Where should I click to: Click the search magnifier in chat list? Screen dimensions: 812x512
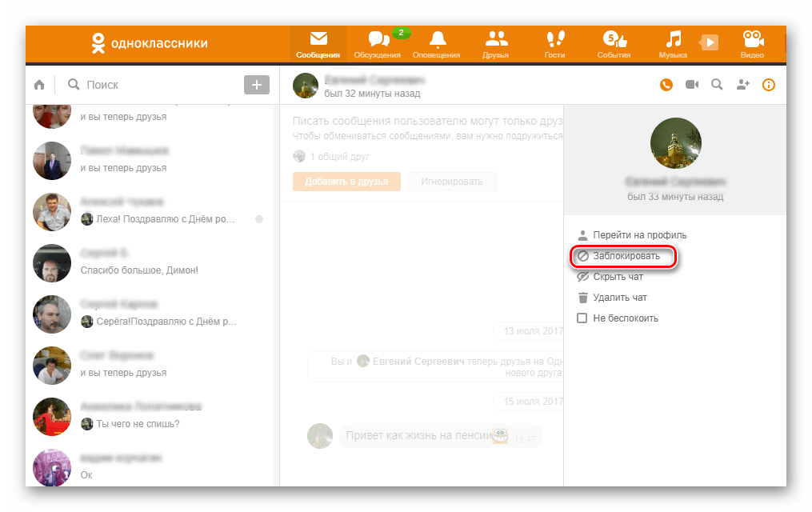(74, 84)
